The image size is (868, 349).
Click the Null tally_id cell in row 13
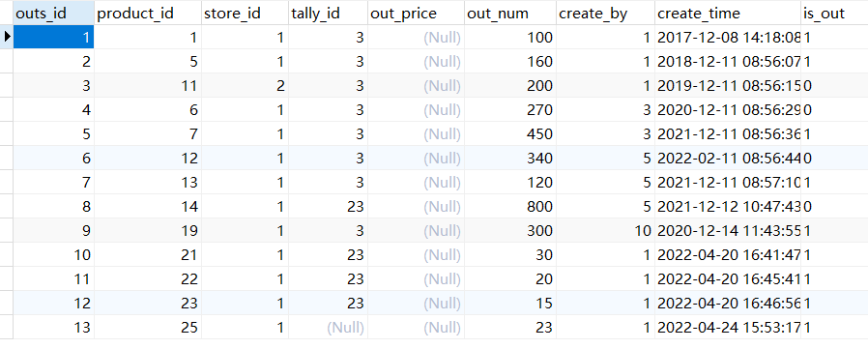[x=329, y=328]
